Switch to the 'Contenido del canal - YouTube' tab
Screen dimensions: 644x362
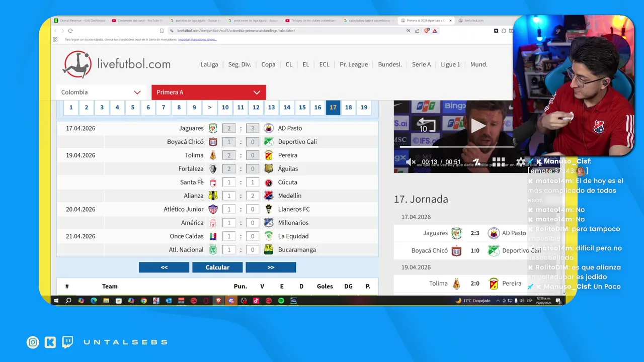[x=137, y=21]
